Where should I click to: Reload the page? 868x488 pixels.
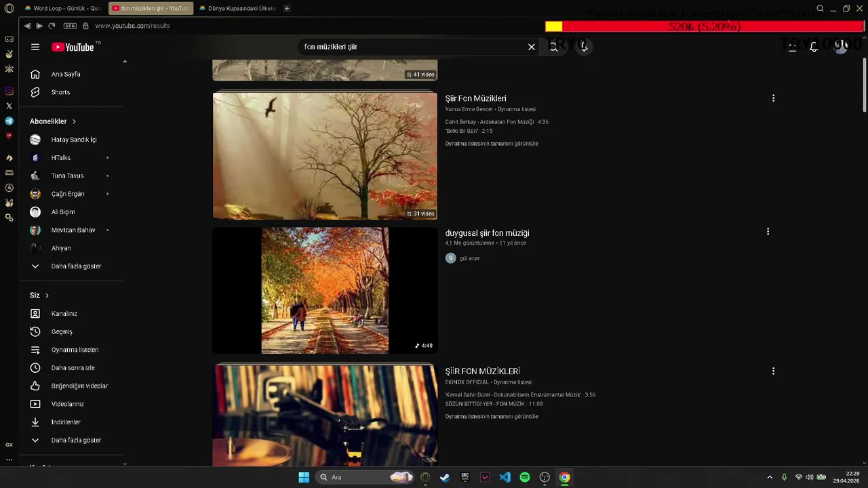pos(52,26)
